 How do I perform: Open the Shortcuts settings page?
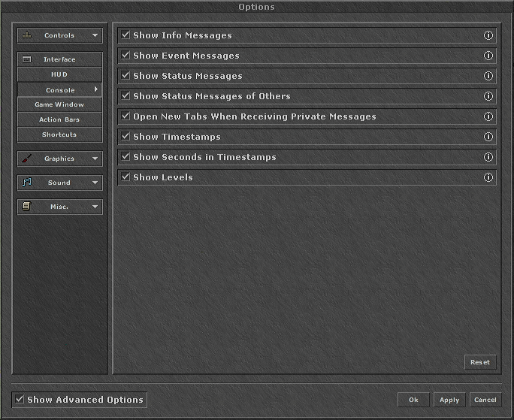[x=59, y=134]
